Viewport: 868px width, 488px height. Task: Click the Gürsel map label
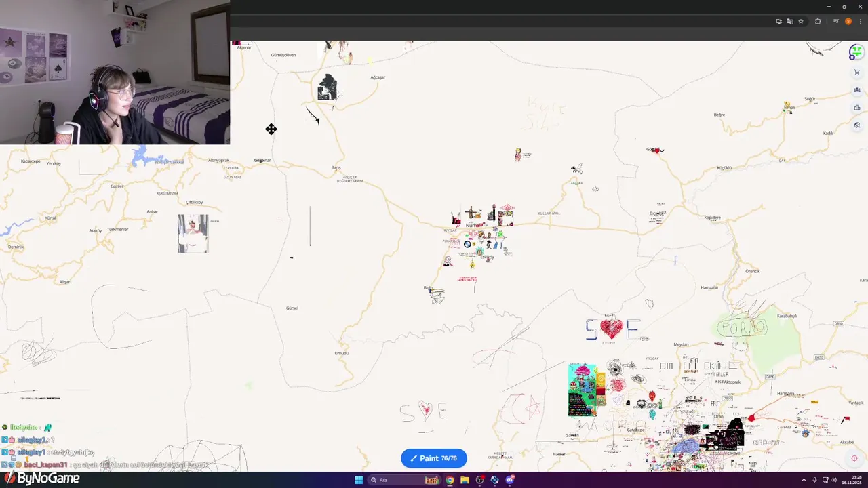point(292,308)
